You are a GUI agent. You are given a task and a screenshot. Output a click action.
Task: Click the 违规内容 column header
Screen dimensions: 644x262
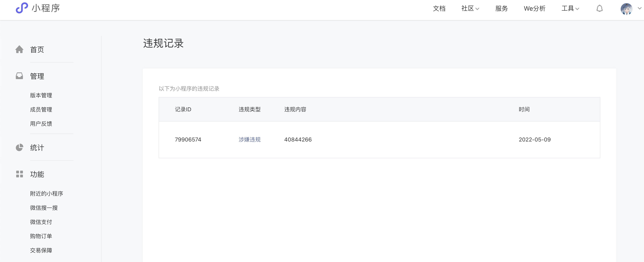295,109
